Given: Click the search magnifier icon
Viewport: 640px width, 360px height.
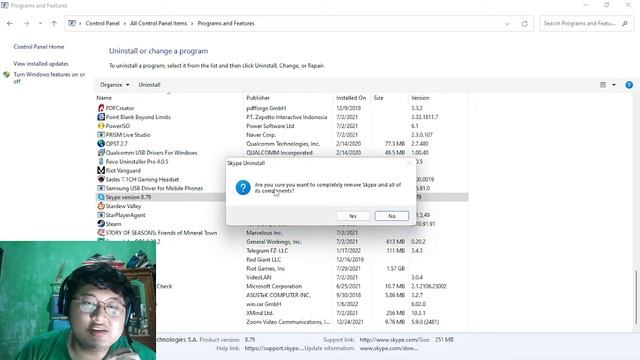Looking at the screenshot, I should coord(625,24).
